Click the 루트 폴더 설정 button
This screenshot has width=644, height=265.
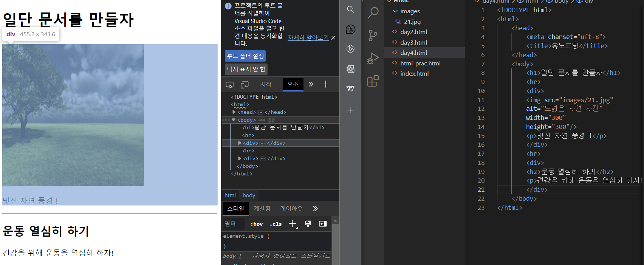point(245,56)
